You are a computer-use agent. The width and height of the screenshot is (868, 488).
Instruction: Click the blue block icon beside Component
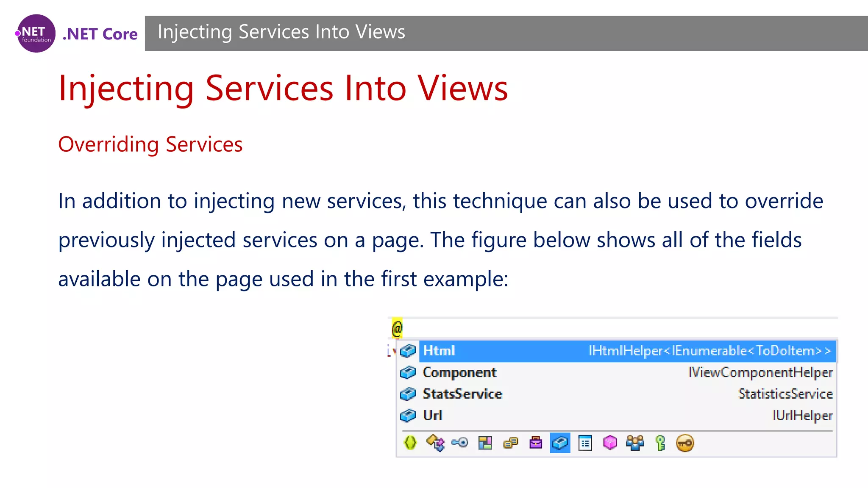408,372
